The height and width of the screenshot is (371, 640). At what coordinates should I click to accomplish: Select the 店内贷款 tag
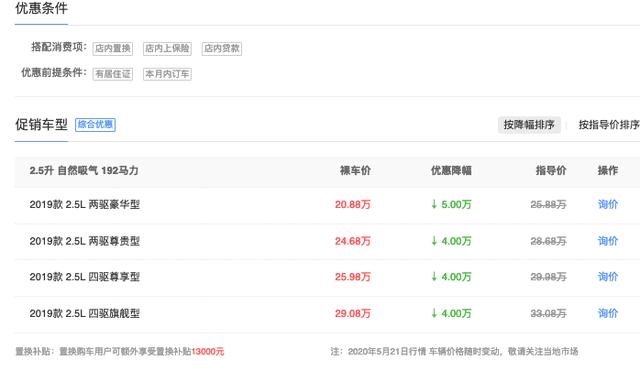tap(222, 49)
